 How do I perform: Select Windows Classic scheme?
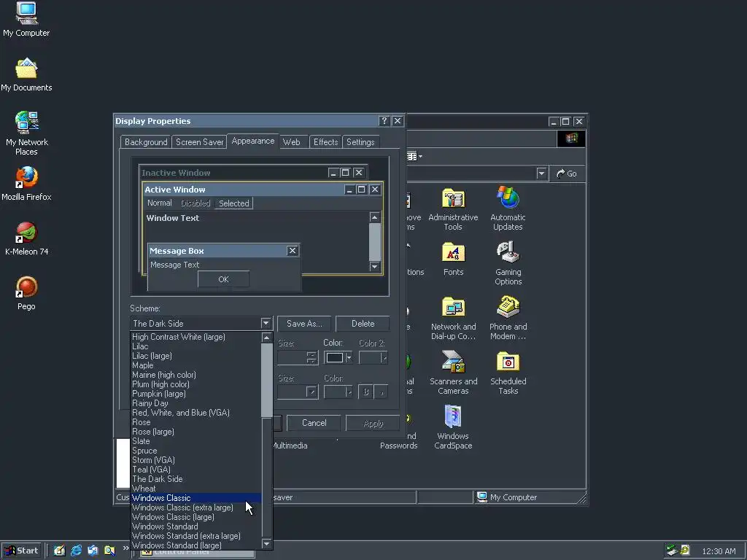196,498
